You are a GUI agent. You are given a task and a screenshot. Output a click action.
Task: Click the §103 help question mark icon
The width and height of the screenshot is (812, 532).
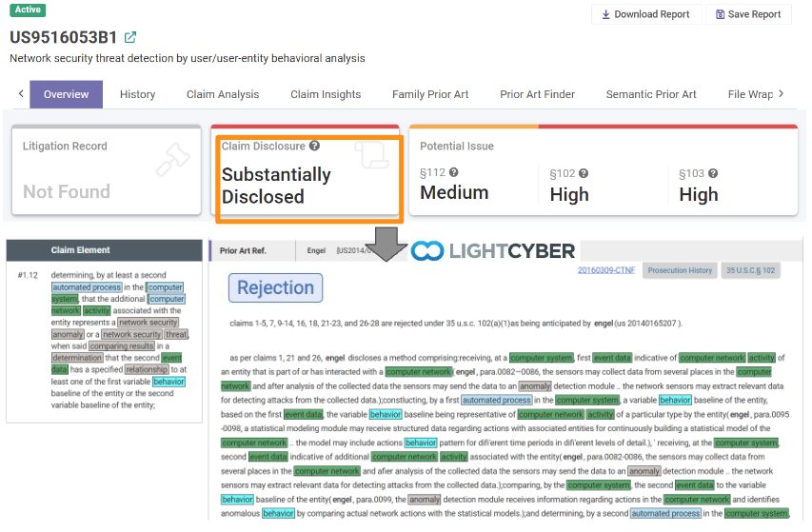tap(712, 173)
